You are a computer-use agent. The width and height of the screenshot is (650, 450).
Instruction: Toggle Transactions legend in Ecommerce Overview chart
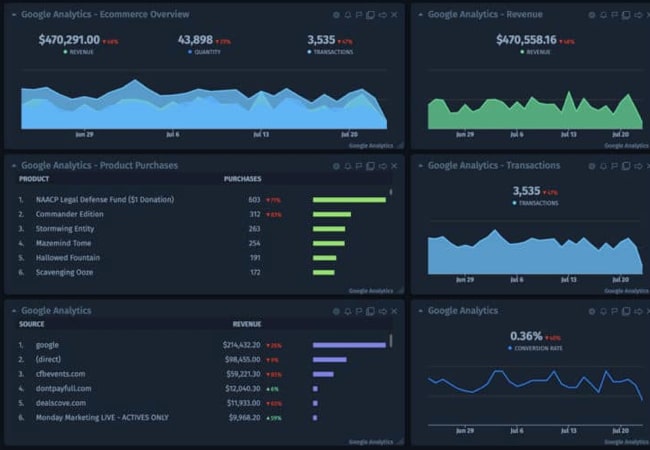(x=330, y=51)
